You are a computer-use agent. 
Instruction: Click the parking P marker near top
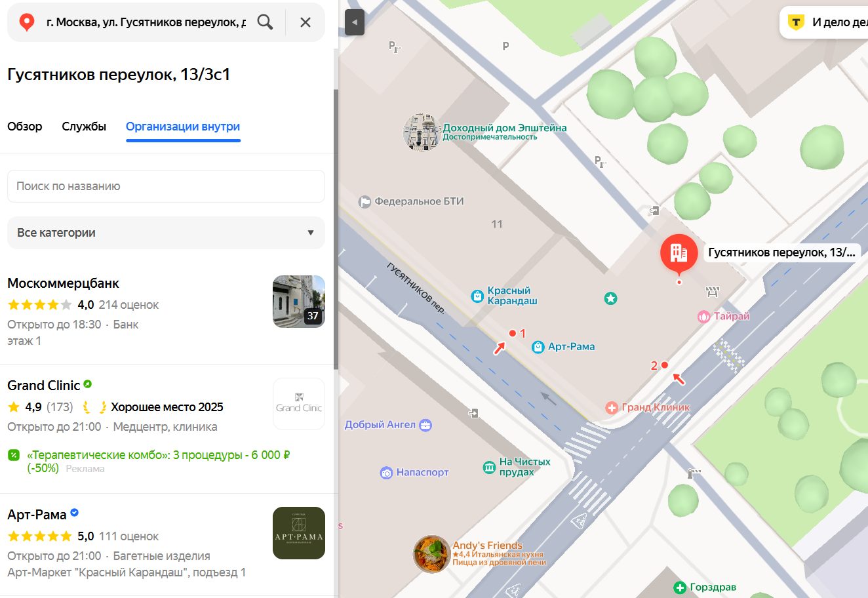(505, 46)
